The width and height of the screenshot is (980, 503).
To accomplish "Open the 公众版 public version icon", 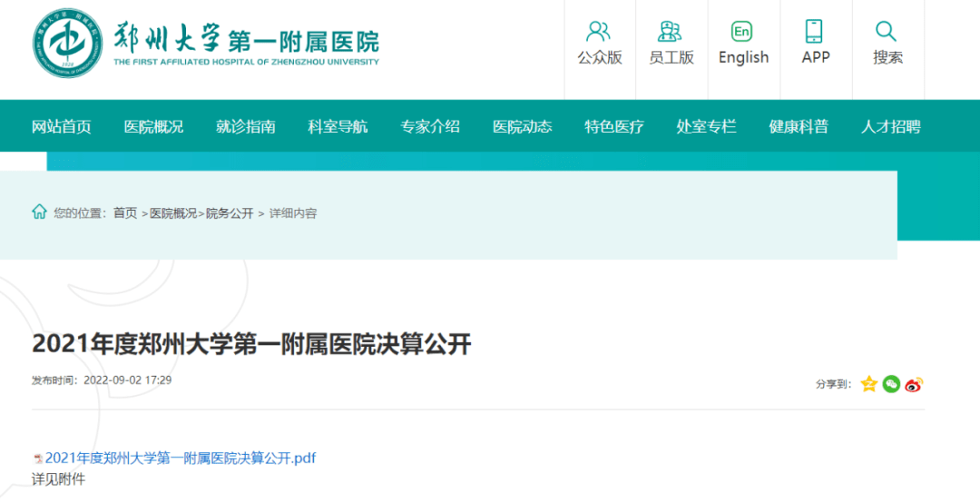I will [599, 31].
